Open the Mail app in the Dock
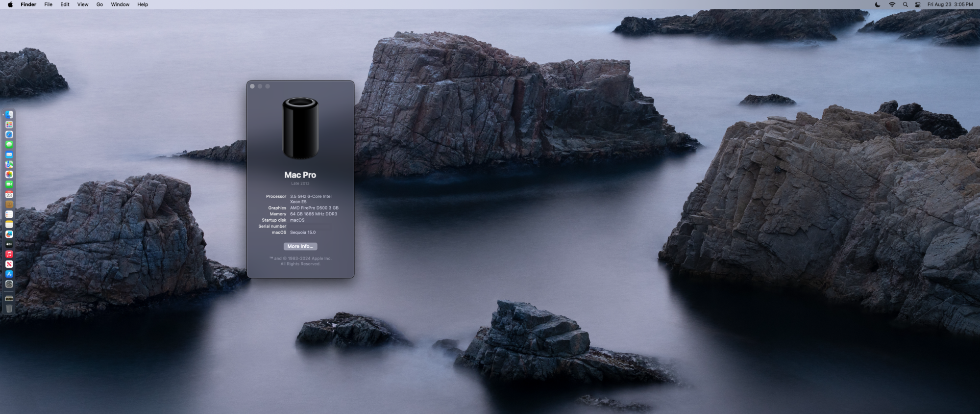 click(x=9, y=155)
